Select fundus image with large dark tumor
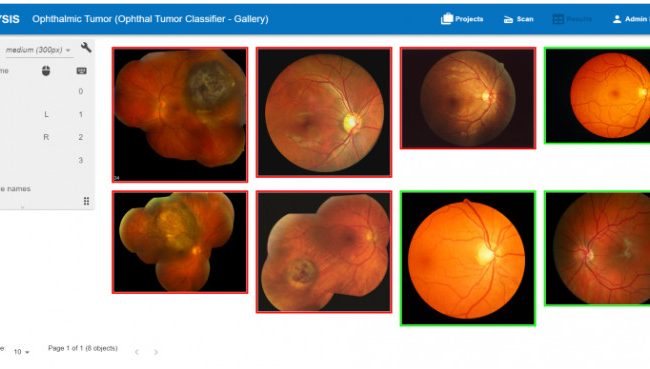 (x=180, y=114)
